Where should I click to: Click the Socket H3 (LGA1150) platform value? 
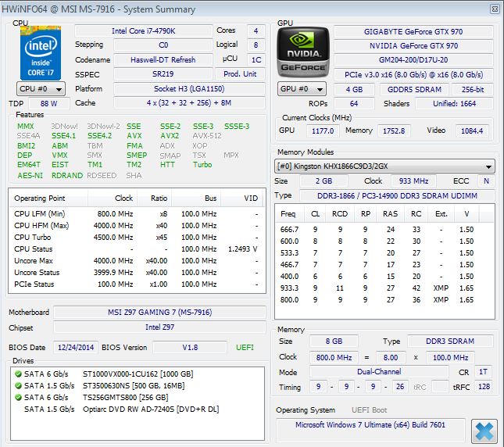click(189, 88)
